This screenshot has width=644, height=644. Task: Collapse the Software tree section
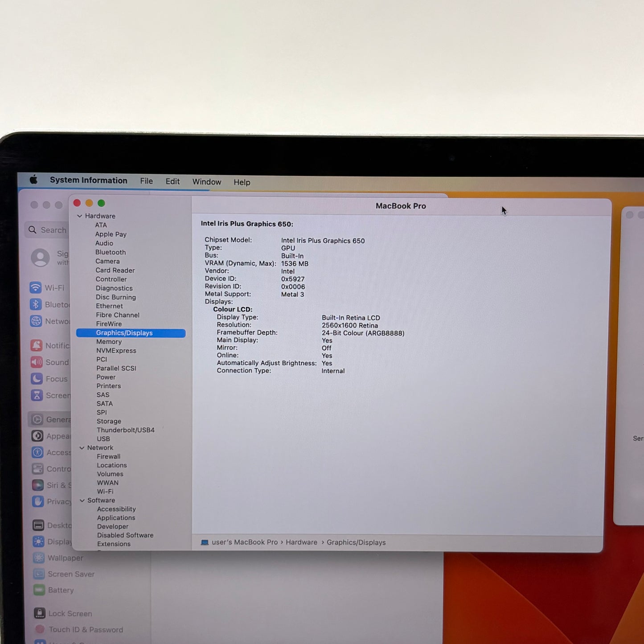coord(82,500)
